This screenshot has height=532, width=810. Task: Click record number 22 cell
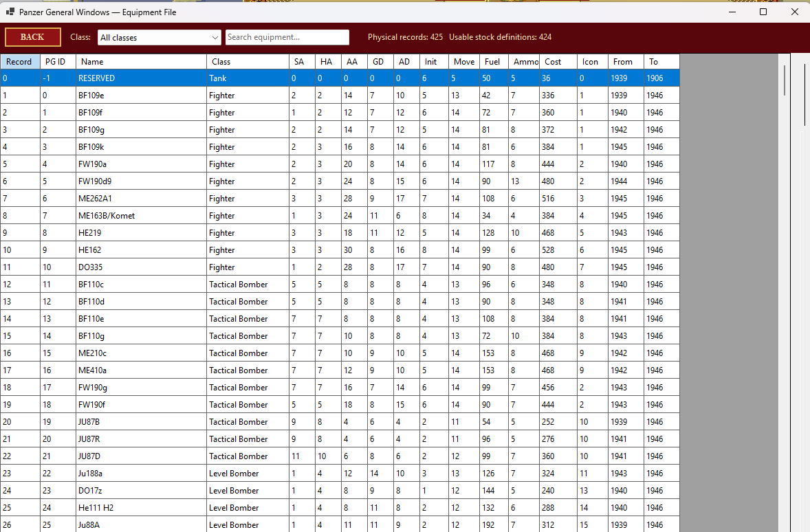point(20,456)
